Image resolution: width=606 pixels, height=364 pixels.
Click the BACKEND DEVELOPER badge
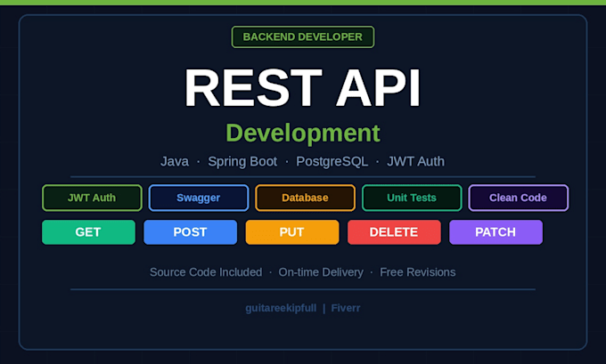(303, 37)
